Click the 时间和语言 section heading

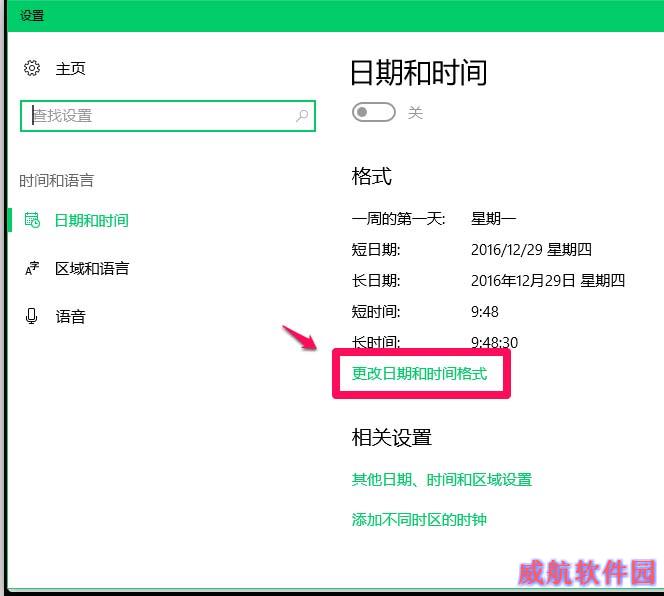click(x=56, y=180)
